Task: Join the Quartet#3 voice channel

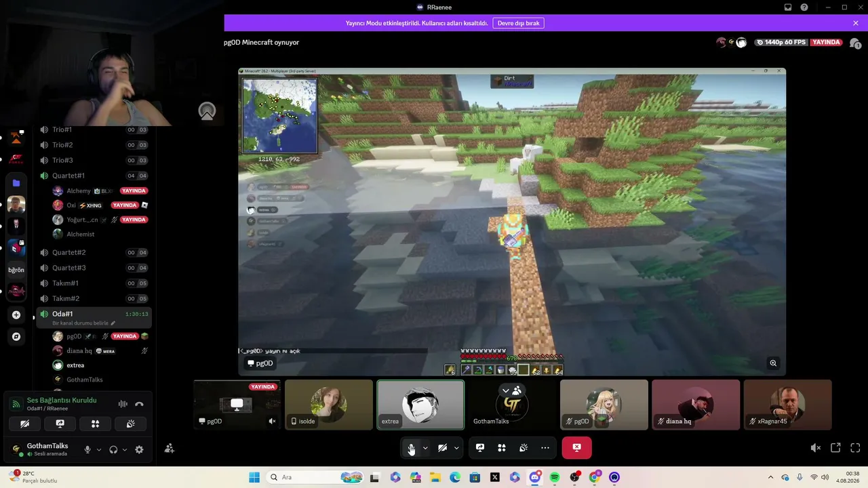Action: pos(94,268)
